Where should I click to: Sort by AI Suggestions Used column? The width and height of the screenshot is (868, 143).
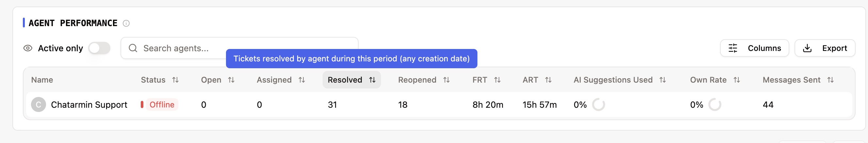click(663, 80)
